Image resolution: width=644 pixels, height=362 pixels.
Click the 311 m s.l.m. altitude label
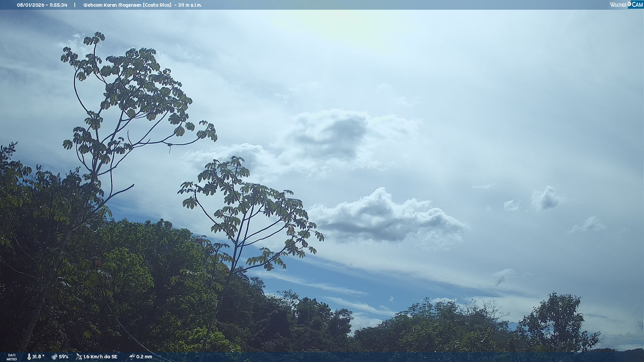pos(190,5)
